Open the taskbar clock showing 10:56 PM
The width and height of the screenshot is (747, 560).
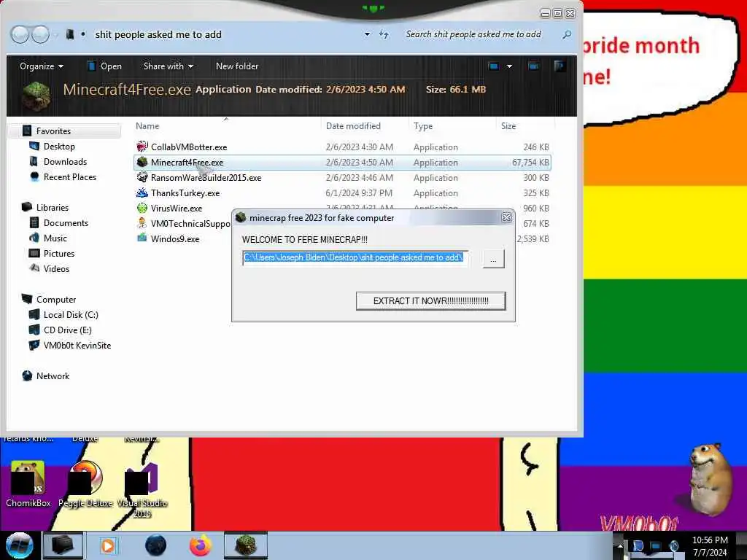(x=710, y=546)
